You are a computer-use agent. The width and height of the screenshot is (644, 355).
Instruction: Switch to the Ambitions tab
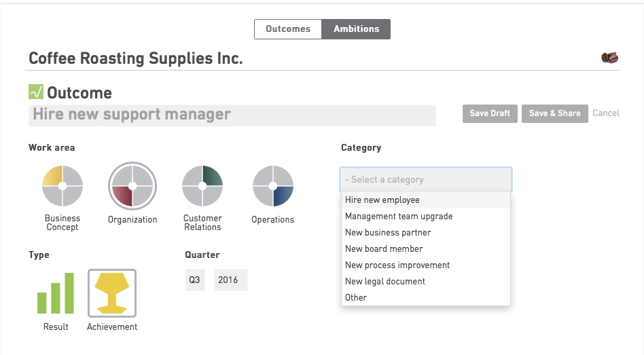click(356, 29)
